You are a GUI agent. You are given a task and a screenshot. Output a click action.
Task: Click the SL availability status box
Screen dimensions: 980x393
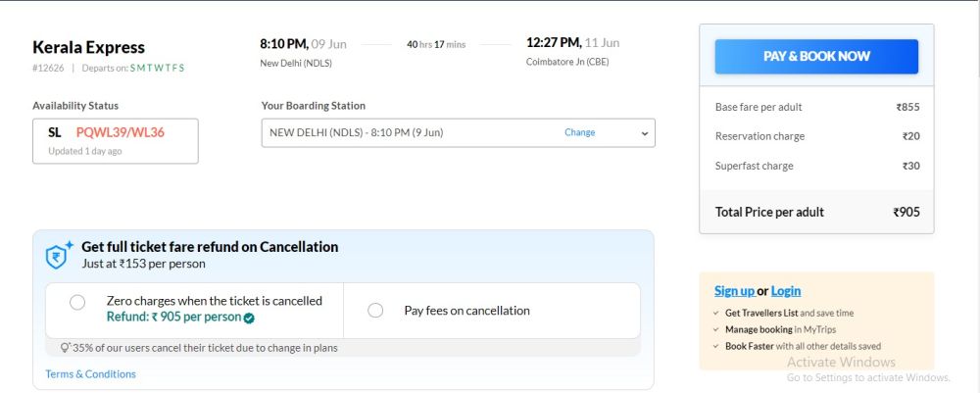[x=115, y=140]
